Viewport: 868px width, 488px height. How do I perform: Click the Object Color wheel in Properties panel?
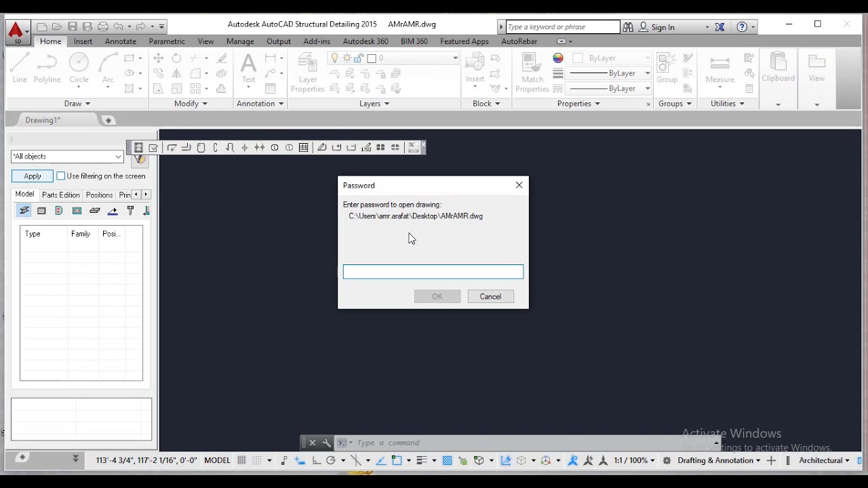(558, 58)
